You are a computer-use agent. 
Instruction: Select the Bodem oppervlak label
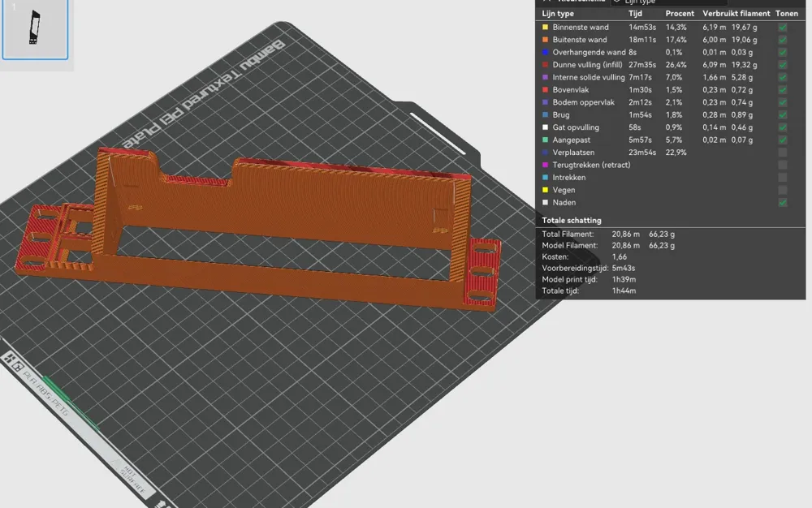(x=584, y=102)
